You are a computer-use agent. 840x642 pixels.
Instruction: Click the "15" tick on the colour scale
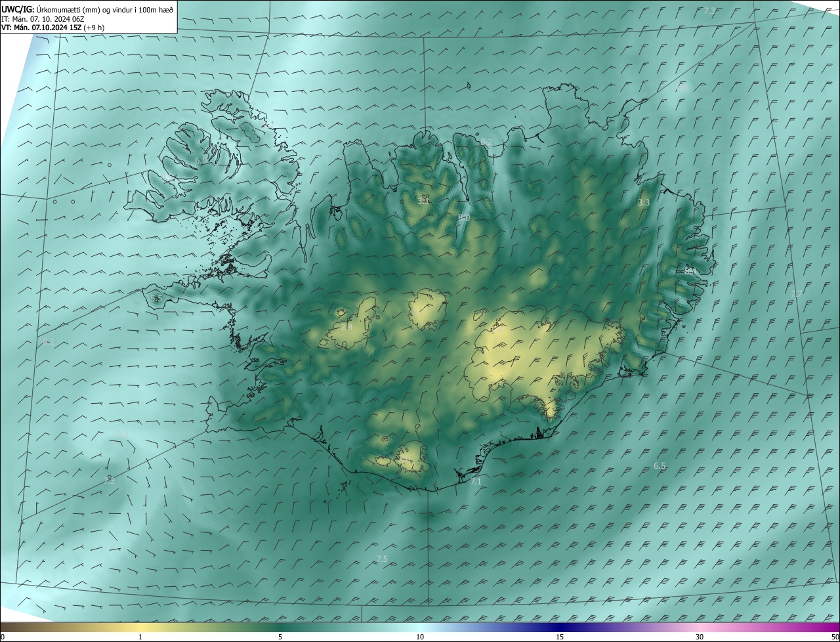[x=560, y=637]
